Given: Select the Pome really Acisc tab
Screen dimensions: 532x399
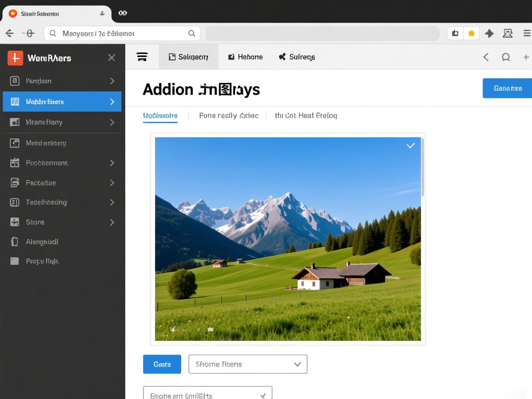Looking at the screenshot, I should (229, 115).
